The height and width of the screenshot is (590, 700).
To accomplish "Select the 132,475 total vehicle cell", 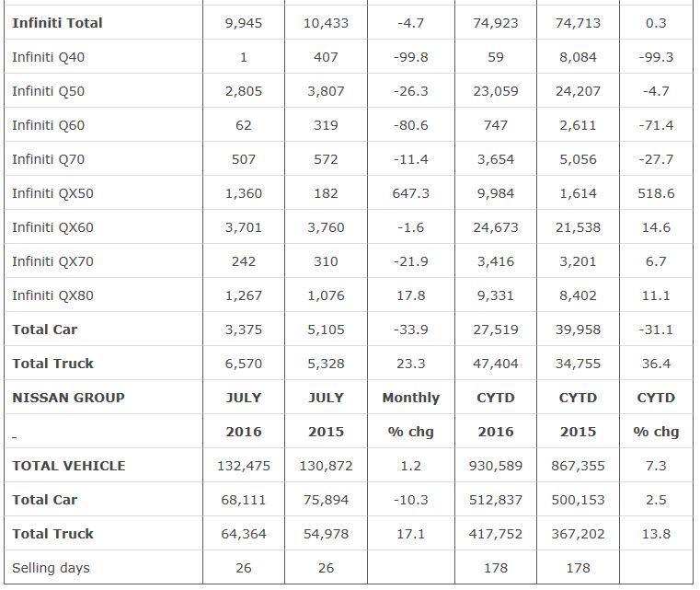I will click(243, 466).
